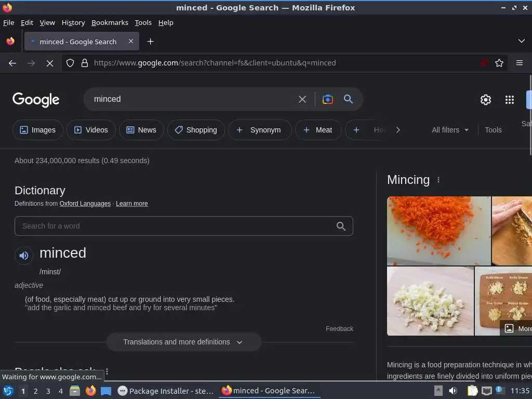The height and width of the screenshot is (399, 532).
Task: Show desktop from the taskbar
Action: click(106, 391)
